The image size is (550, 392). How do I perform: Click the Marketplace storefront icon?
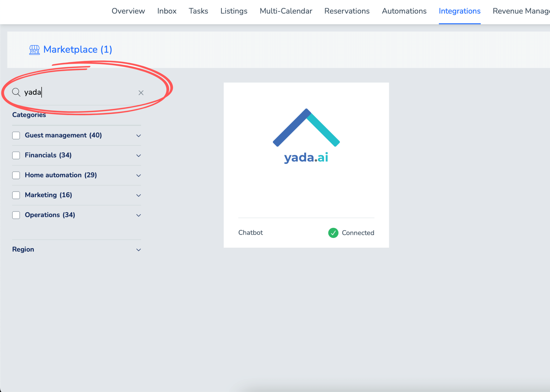[x=34, y=50]
